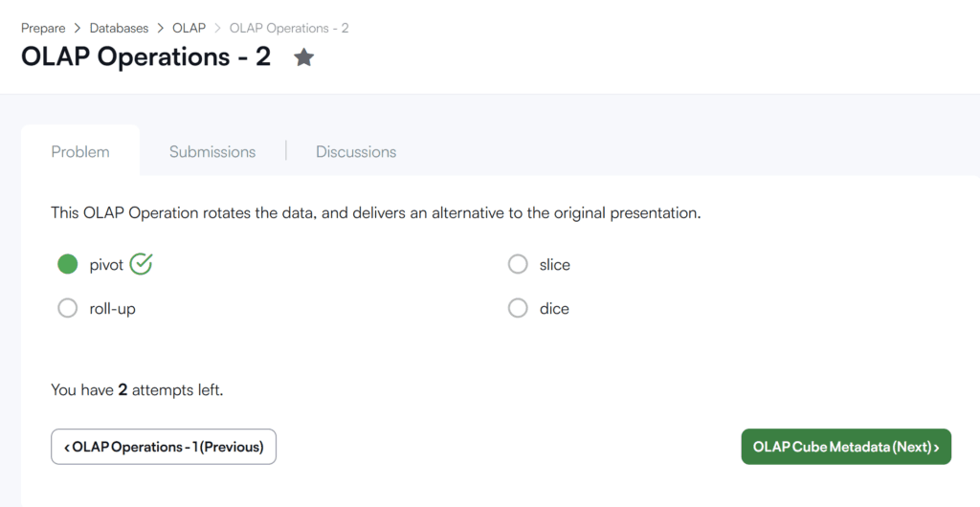Go to the Problem tab
Image resolution: width=980 pixels, height=507 pixels.
click(x=80, y=152)
